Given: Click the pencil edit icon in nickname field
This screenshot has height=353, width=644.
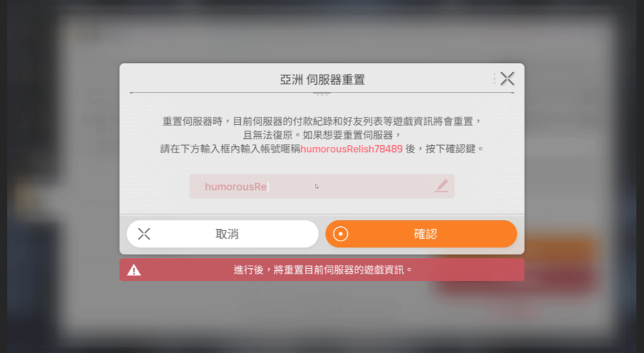Looking at the screenshot, I should pyautogui.click(x=441, y=186).
